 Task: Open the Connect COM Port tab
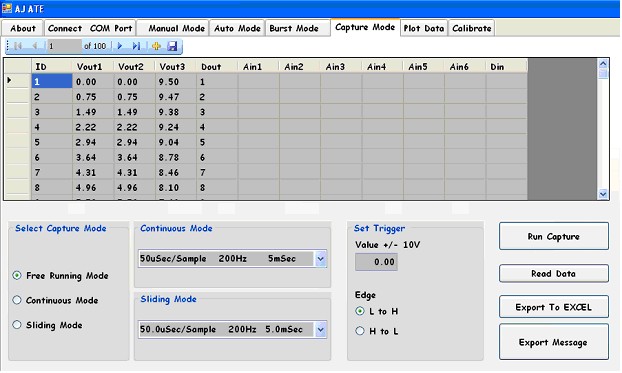90,28
